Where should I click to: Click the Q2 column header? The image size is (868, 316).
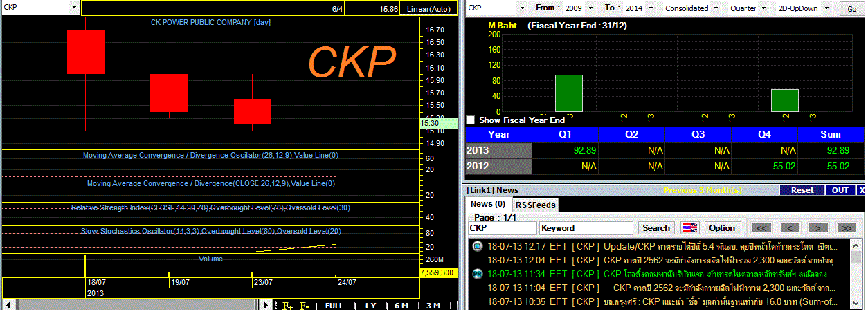coord(631,134)
